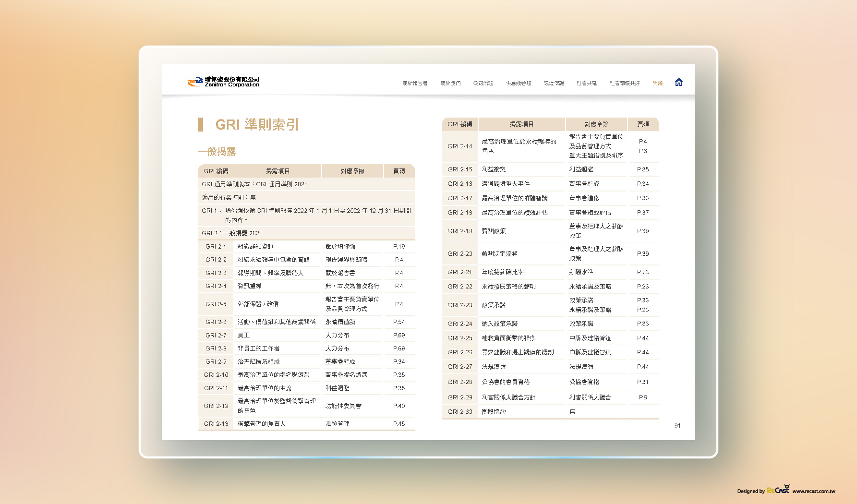This screenshot has width=857, height=504.
Task: Click page number 'P.40' in the GRI 2-12 row
Action: pyautogui.click(x=399, y=406)
